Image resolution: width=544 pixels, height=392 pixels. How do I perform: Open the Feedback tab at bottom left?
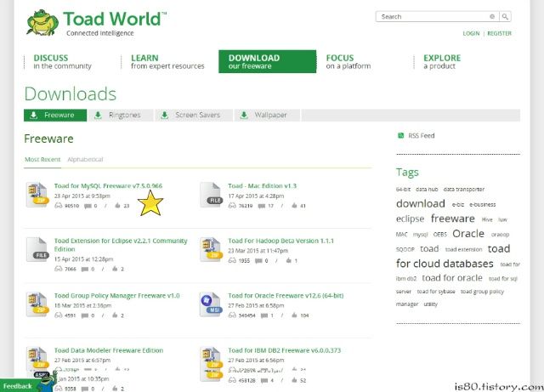click(x=17, y=386)
